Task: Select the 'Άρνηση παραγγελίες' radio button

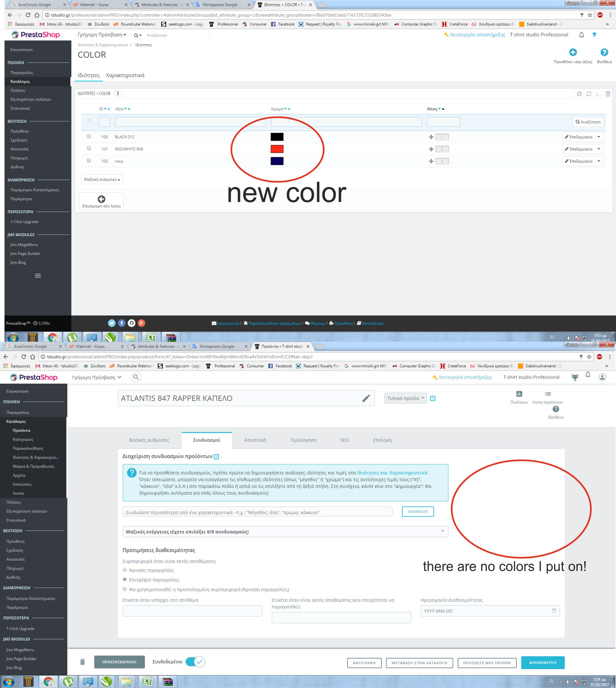Action: tap(125, 570)
